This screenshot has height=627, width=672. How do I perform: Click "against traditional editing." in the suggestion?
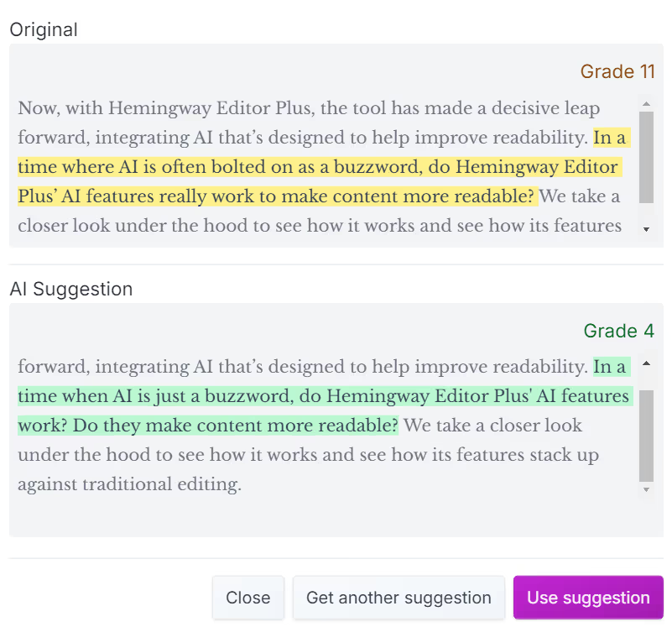tap(129, 484)
